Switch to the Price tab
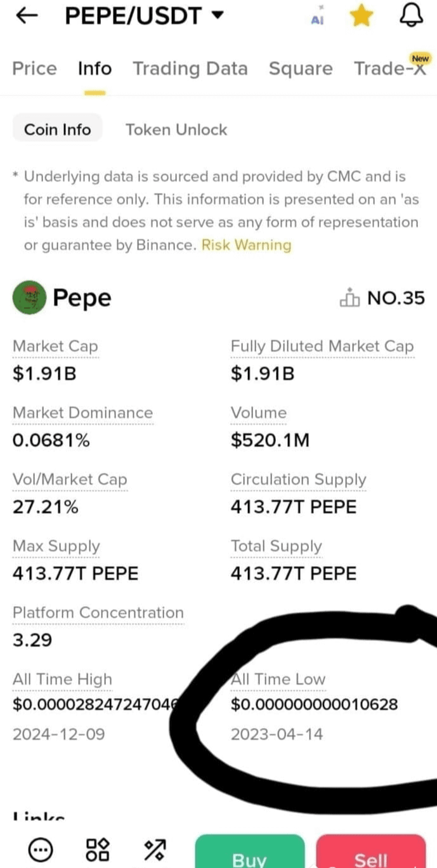437x868 pixels. click(x=34, y=69)
